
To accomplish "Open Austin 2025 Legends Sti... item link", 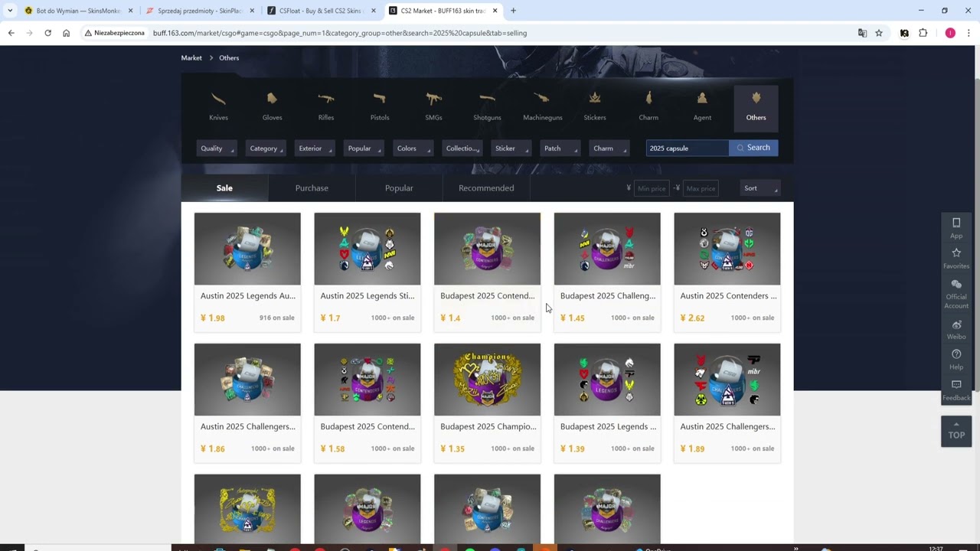I will tap(367, 296).
